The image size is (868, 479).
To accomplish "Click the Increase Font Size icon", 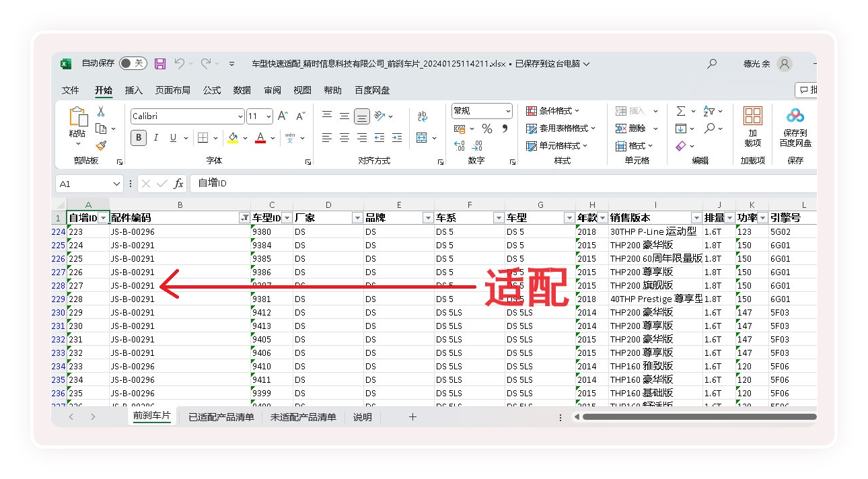I will [x=283, y=116].
